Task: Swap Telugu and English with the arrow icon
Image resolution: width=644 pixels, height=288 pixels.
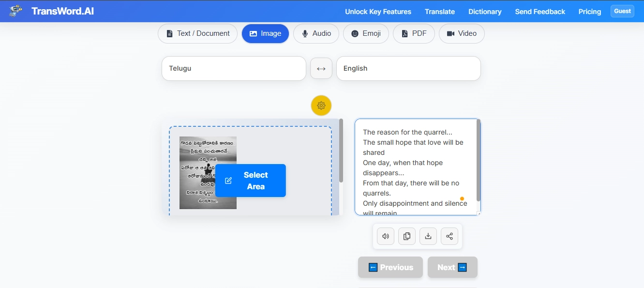Action: pyautogui.click(x=321, y=68)
